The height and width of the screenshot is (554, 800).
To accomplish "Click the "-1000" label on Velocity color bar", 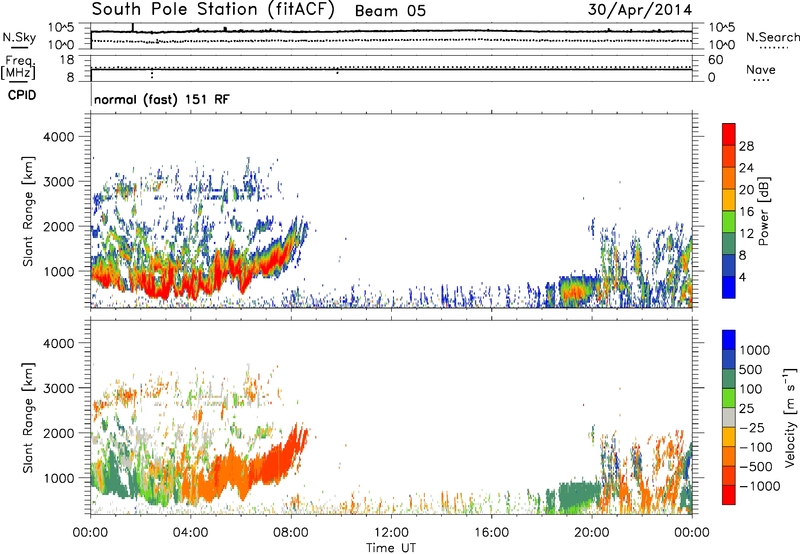I will 759,486.
